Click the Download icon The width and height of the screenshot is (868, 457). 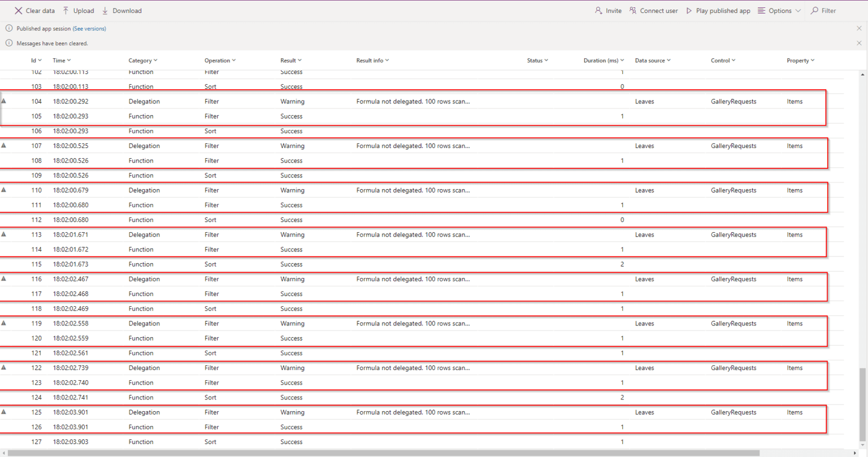tap(105, 10)
